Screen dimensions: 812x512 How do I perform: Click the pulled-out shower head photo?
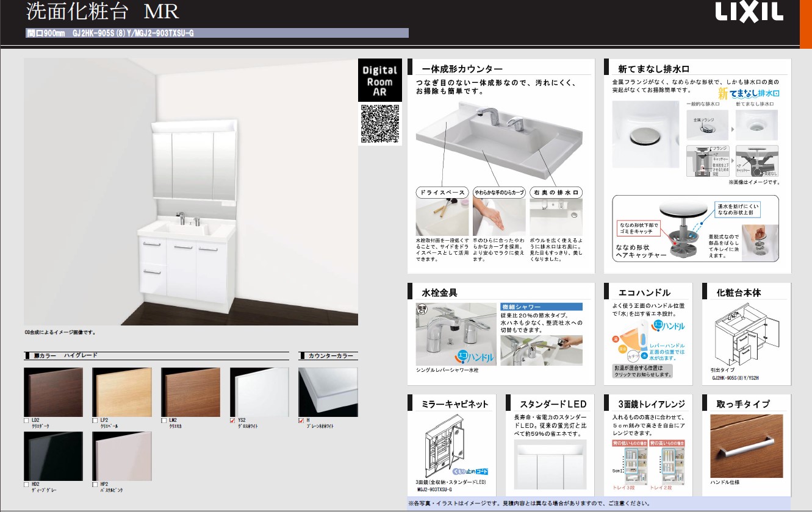coord(541,350)
